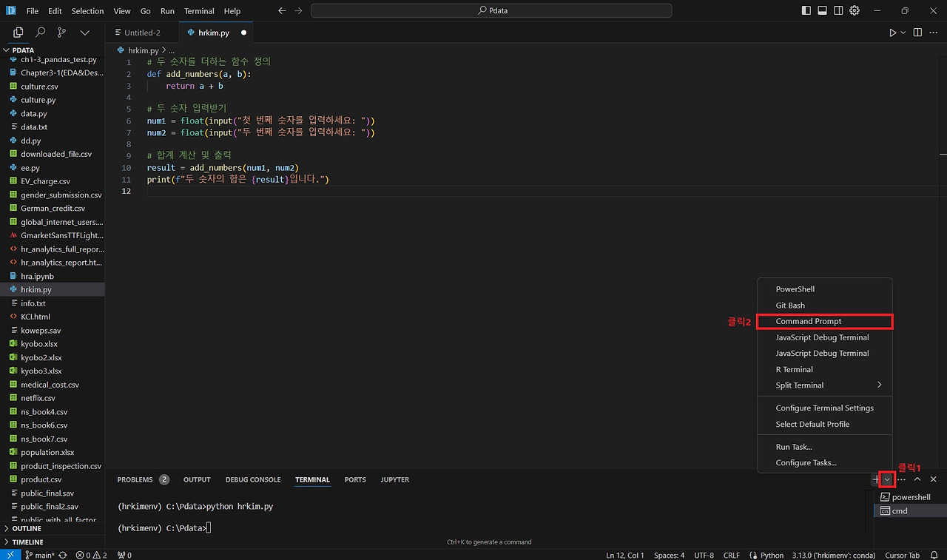Click the Cursor app logo icon
The image size is (947, 560).
click(x=10, y=10)
